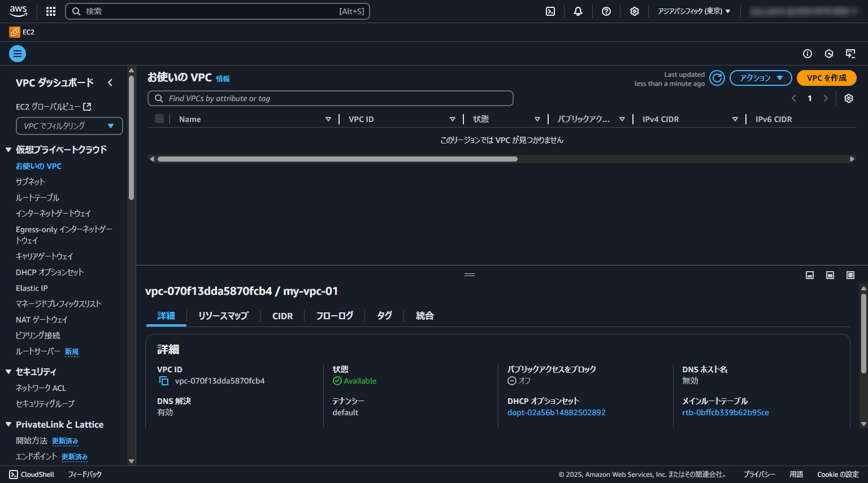Sort by Name column arrow
Screen dimensions: 868x483
(x=328, y=119)
